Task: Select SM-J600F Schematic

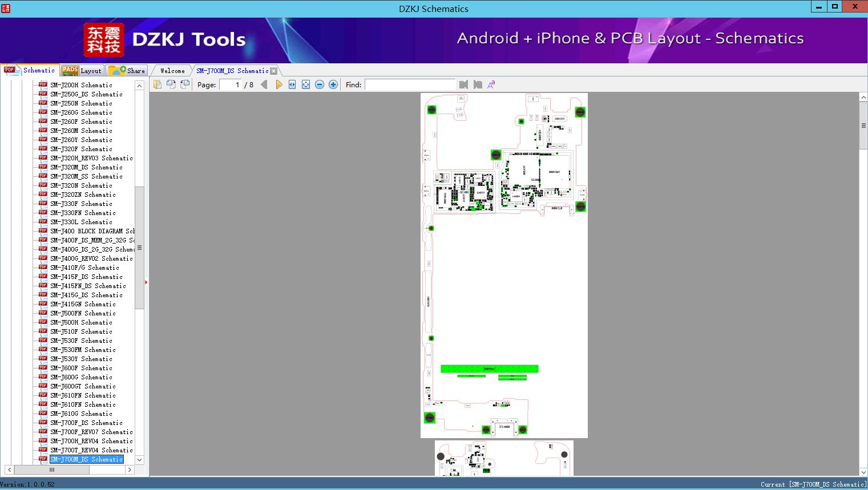Action: 81,368
